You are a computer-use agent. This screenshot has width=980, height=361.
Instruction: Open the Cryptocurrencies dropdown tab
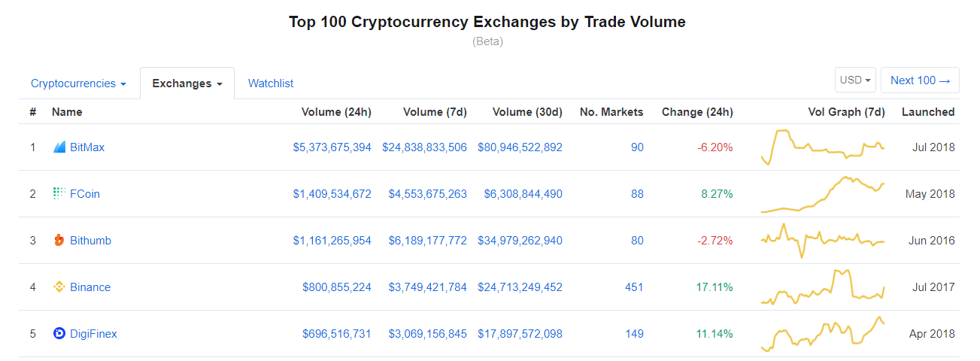[78, 83]
